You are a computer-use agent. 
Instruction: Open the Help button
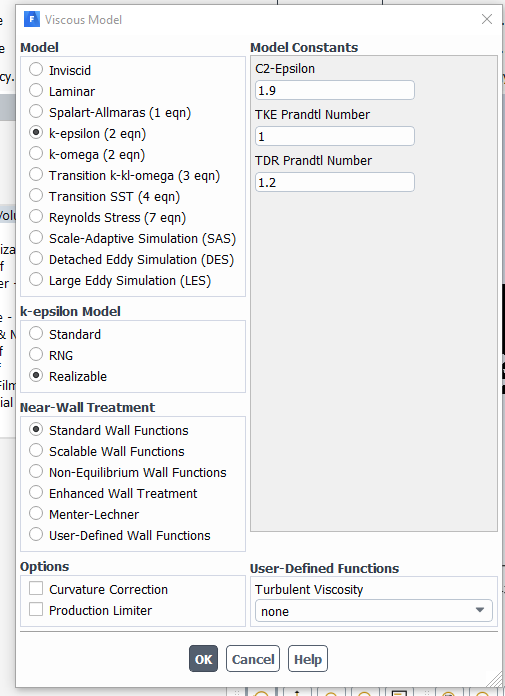[308, 659]
